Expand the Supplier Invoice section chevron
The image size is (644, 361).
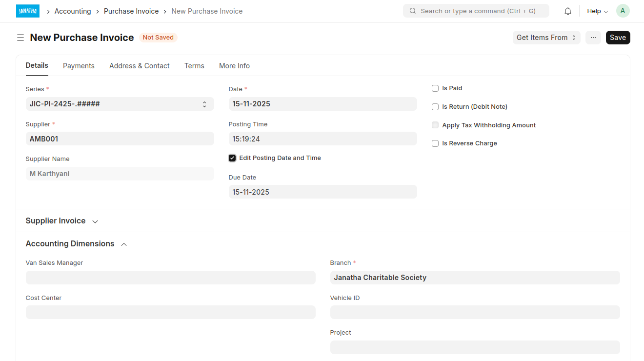coord(95,221)
